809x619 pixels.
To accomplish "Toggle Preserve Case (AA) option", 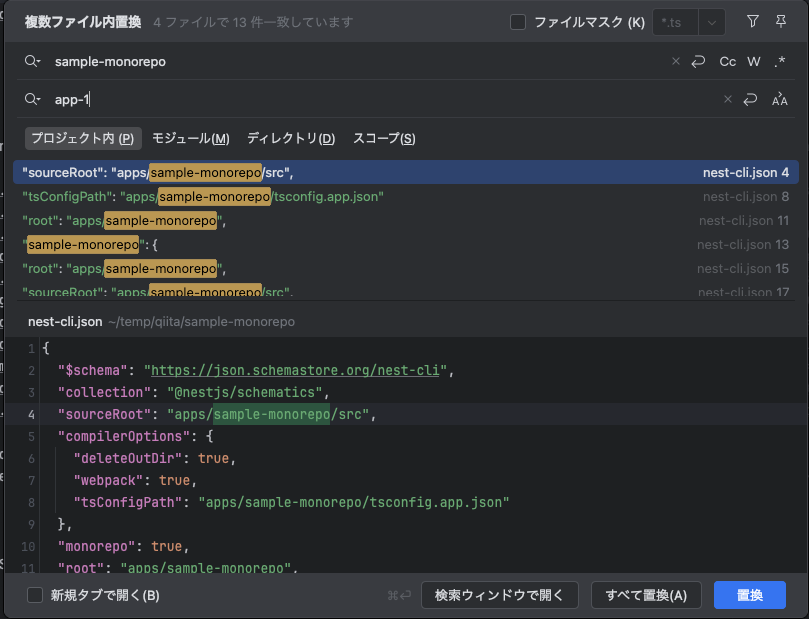I will [x=780, y=99].
